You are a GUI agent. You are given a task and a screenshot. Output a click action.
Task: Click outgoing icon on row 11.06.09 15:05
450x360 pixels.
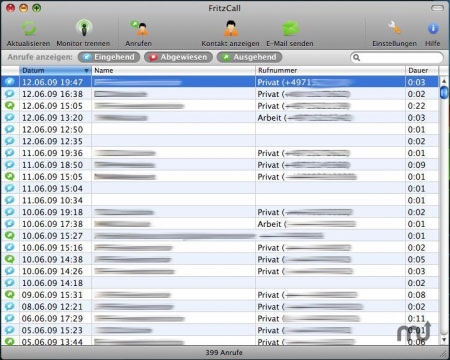point(10,177)
